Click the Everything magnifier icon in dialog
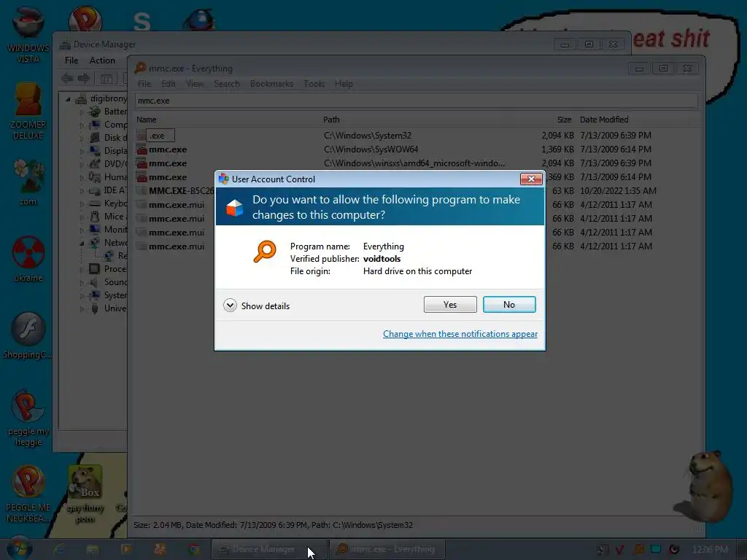Image resolution: width=747 pixels, height=560 pixels. point(264,252)
